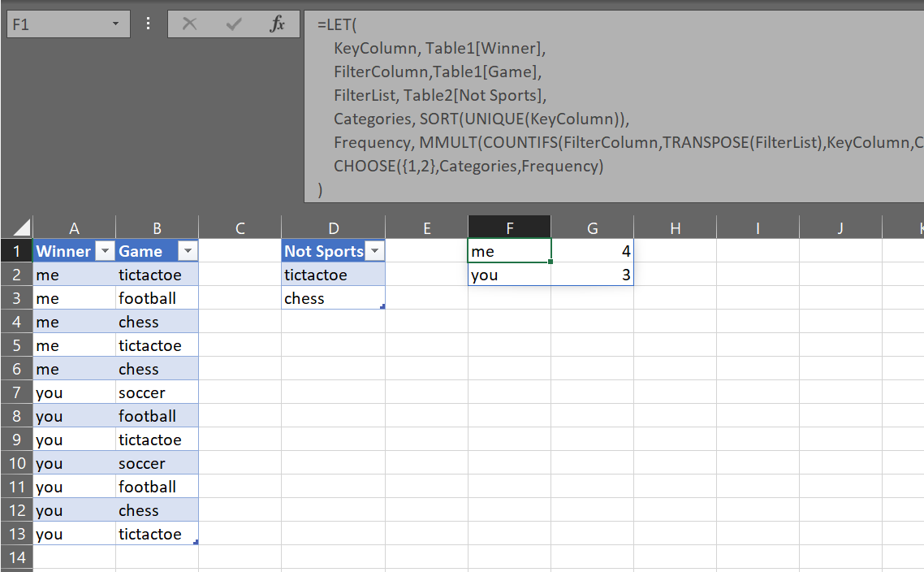This screenshot has width=924, height=572.
Task: Select cell B12 containing chess
Action: (158, 511)
